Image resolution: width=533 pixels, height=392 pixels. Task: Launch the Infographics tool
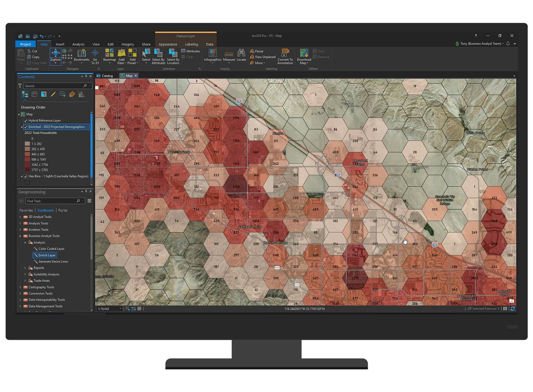[x=213, y=55]
